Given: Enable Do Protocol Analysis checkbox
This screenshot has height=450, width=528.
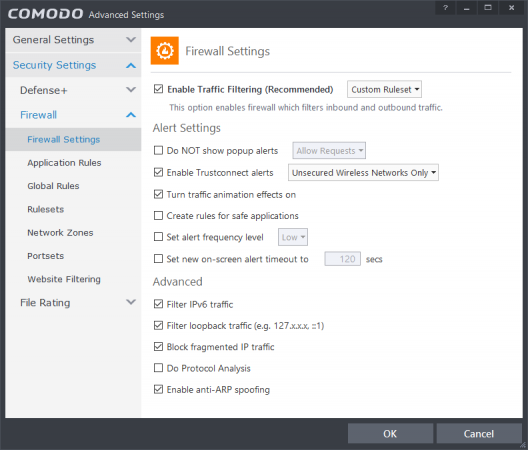Looking at the screenshot, I should pyautogui.click(x=158, y=368).
